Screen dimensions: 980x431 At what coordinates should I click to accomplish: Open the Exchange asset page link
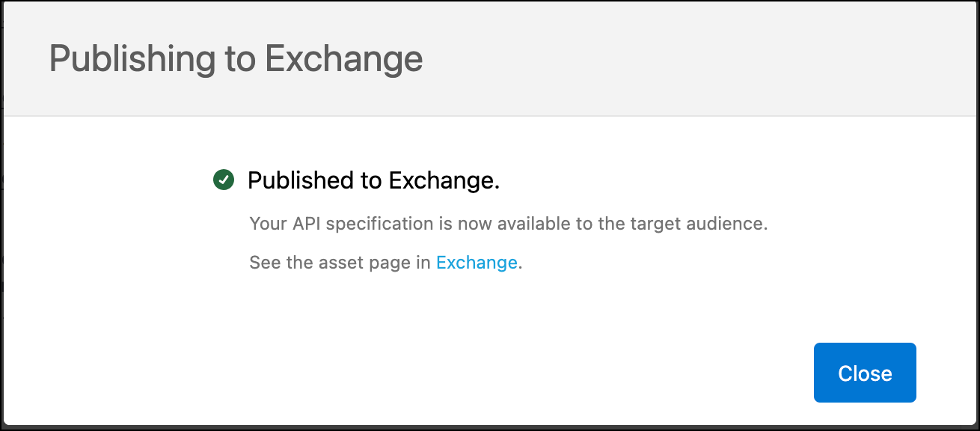(477, 263)
